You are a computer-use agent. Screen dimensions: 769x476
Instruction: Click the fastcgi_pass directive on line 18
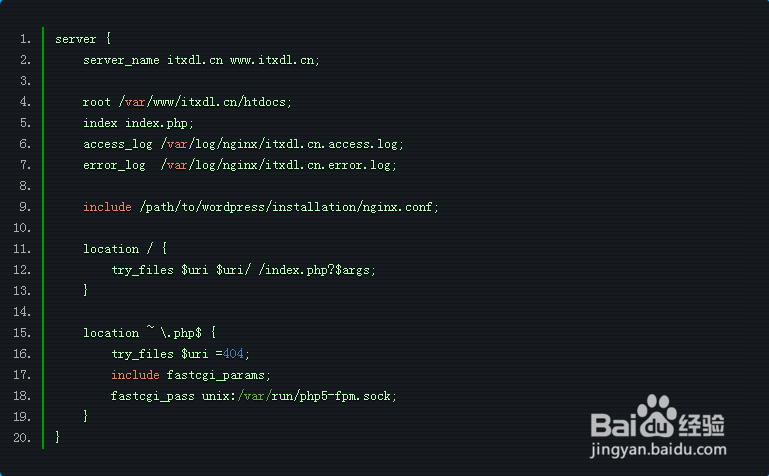coord(153,396)
